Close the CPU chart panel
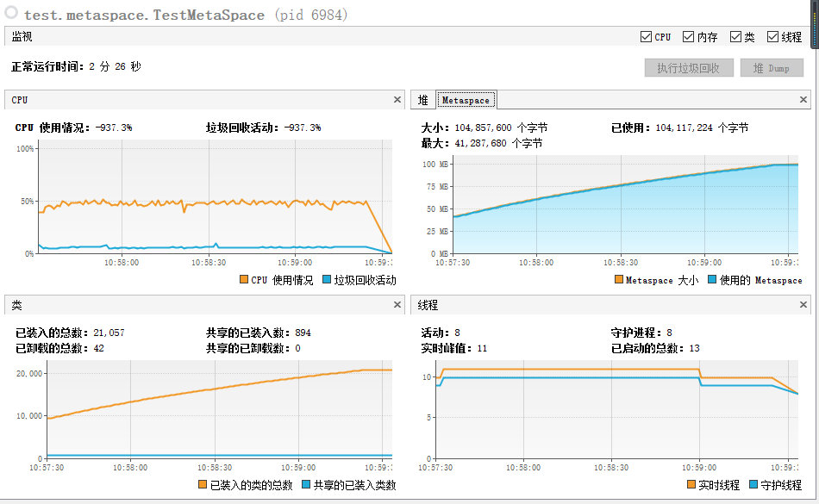Screen dimensions: 819x504 pyautogui.click(x=397, y=100)
